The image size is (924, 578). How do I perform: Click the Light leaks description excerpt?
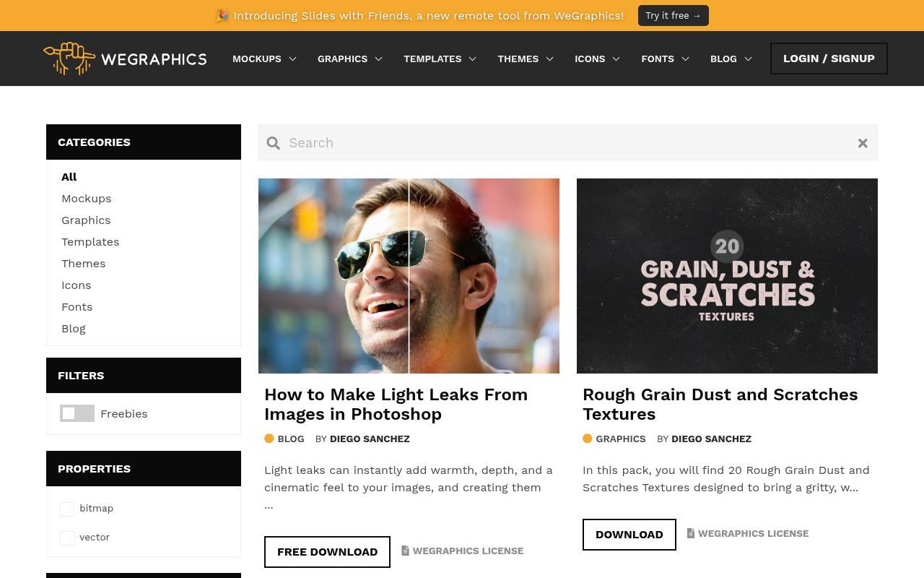click(409, 487)
